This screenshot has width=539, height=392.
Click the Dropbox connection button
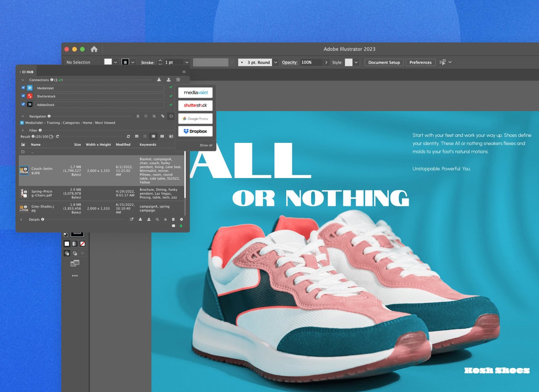[x=195, y=131]
